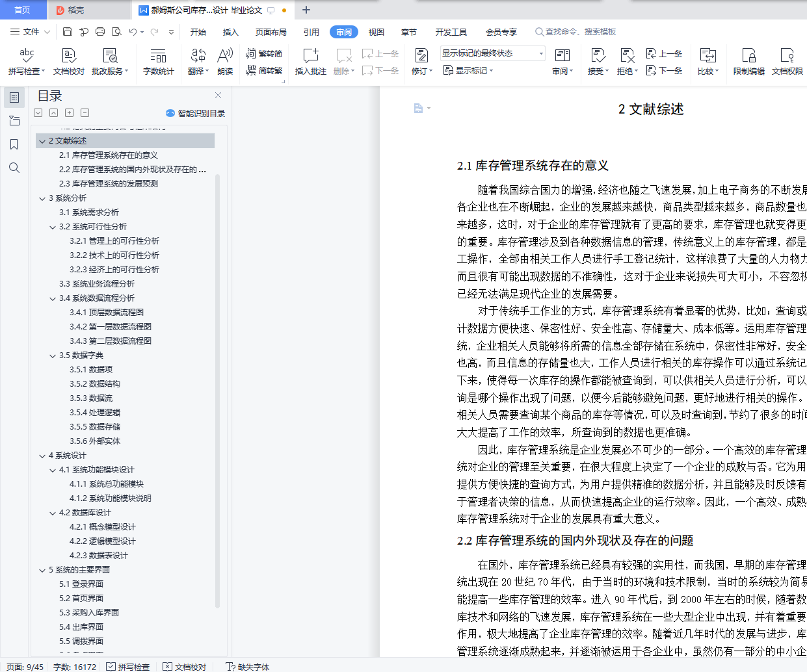The image size is (807, 672).
Task: Open the 文件 menu
Action: click(x=31, y=31)
